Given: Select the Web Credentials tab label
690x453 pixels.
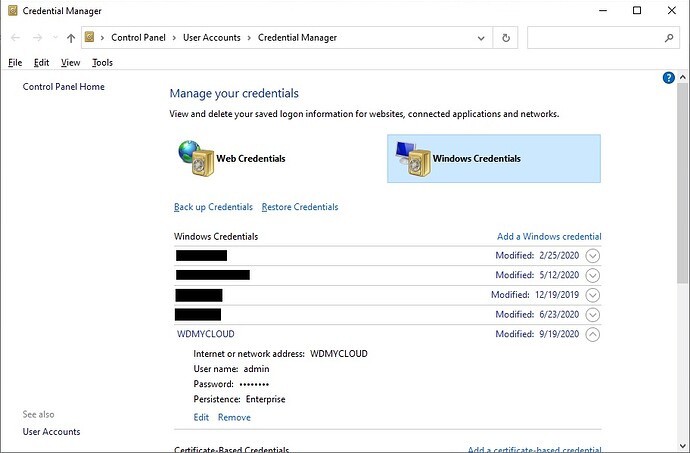Looking at the screenshot, I should coord(251,158).
